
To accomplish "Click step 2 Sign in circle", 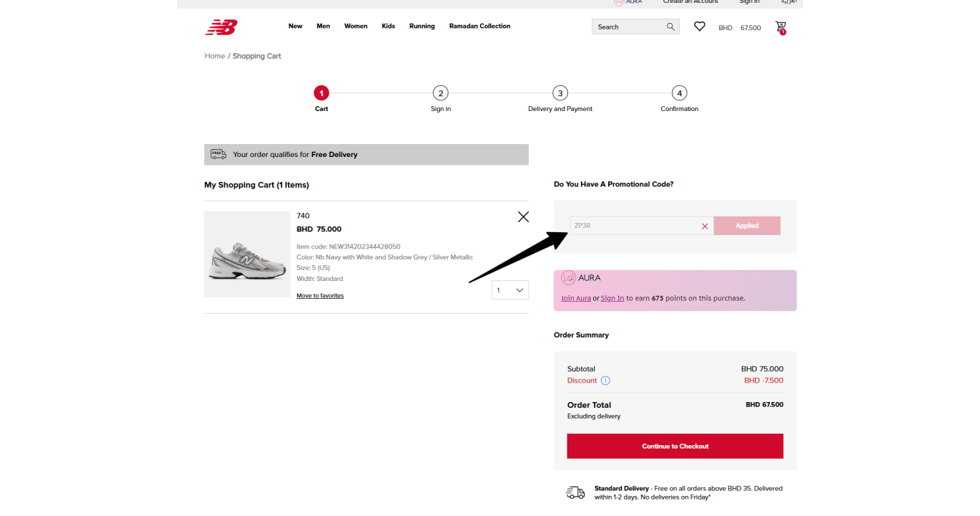I will pyautogui.click(x=441, y=93).
